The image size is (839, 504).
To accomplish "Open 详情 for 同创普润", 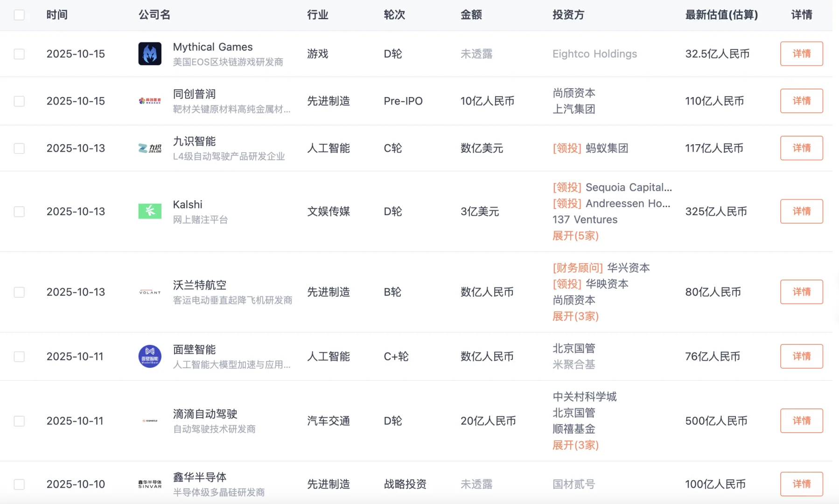I will click(x=801, y=101).
